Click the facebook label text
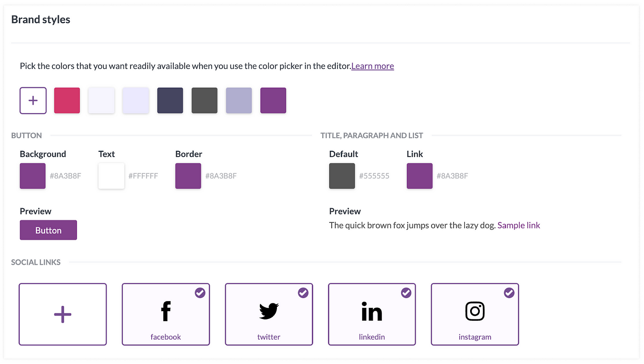644x364 pixels. pyautogui.click(x=166, y=337)
